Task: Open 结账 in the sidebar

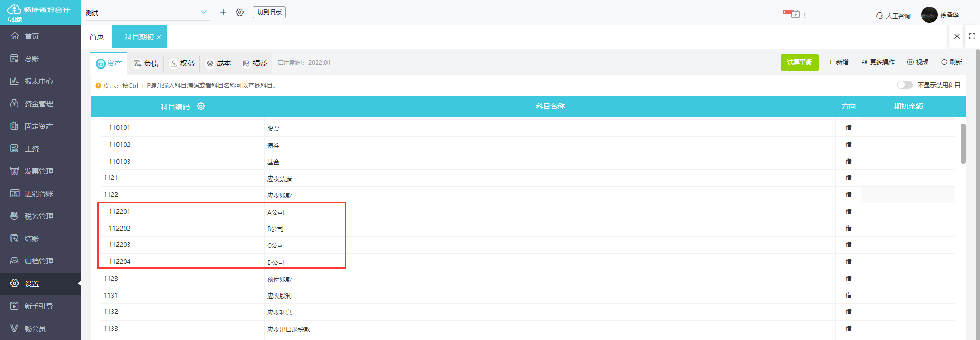Action: click(40, 239)
